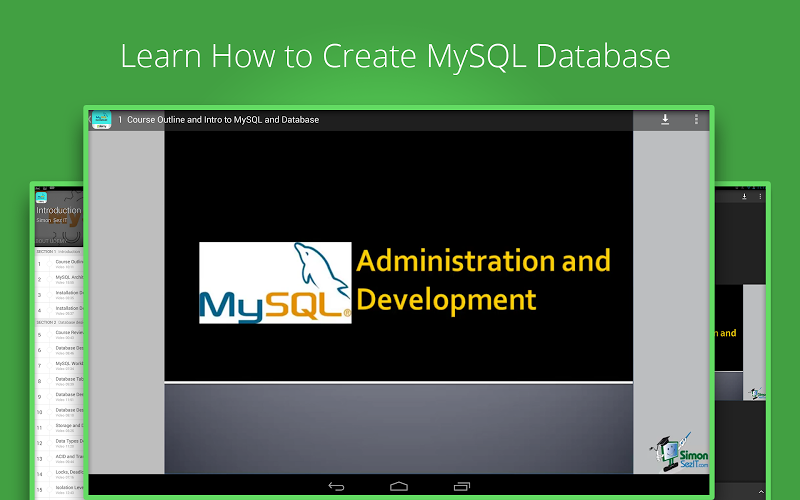Open the three-dot menu in right window
The image size is (800, 500).
pos(760,196)
